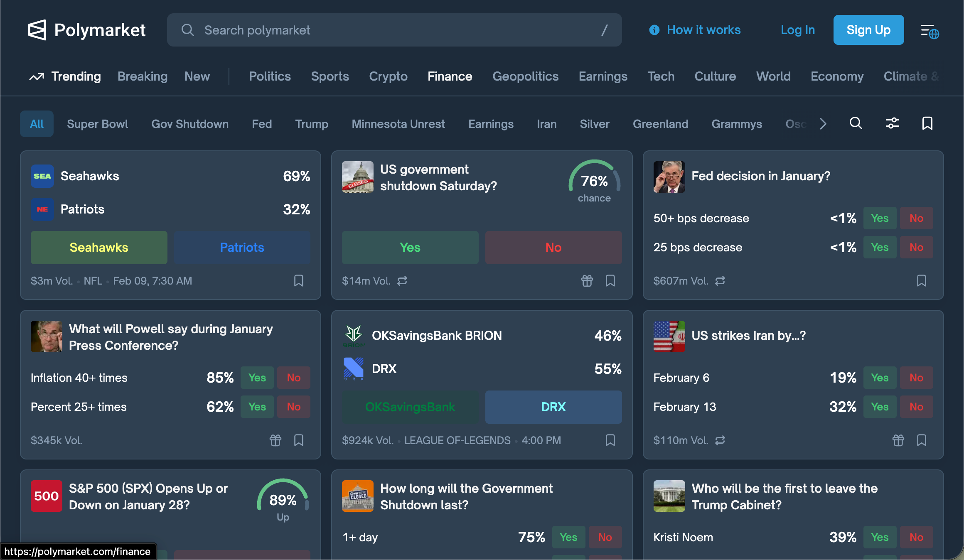Click the 76% chance gauge
This screenshot has height=560, width=964.
tap(594, 182)
